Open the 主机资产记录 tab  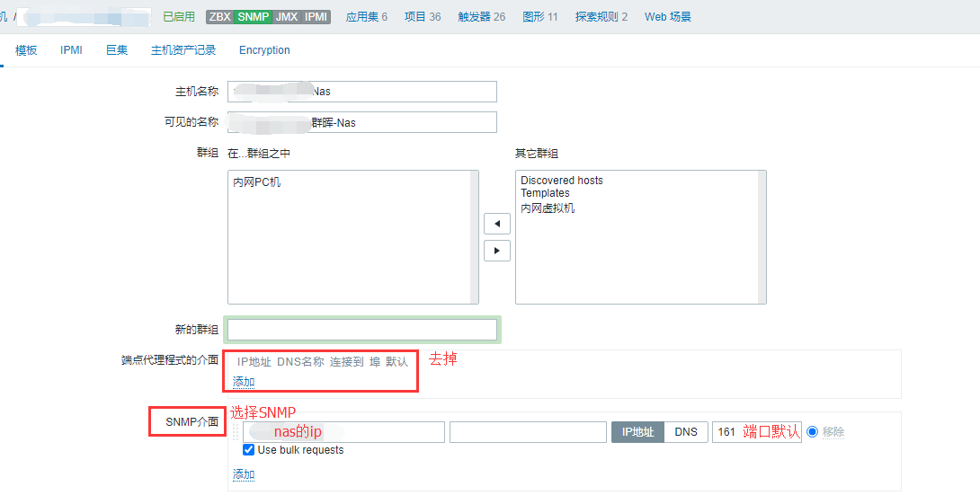coord(183,50)
